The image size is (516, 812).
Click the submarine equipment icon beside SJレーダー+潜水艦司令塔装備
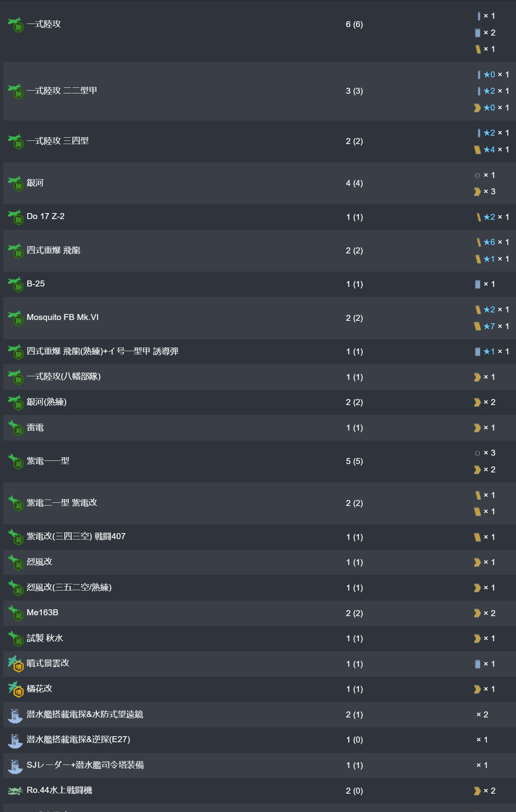(15, 766)
